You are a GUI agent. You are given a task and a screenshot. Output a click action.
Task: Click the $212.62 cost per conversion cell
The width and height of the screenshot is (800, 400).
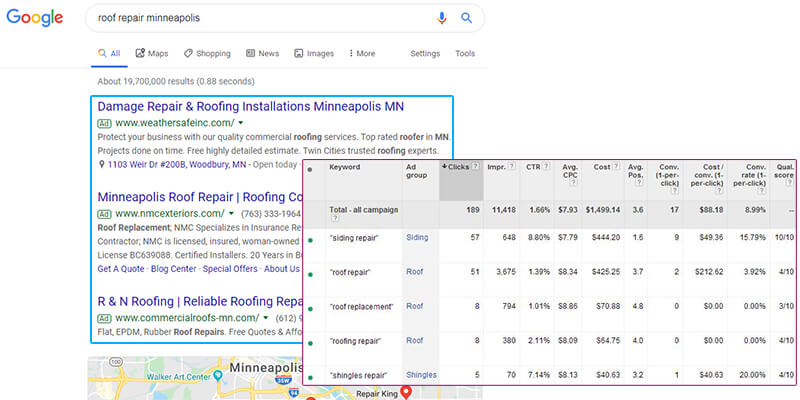(x=709, y=272)
